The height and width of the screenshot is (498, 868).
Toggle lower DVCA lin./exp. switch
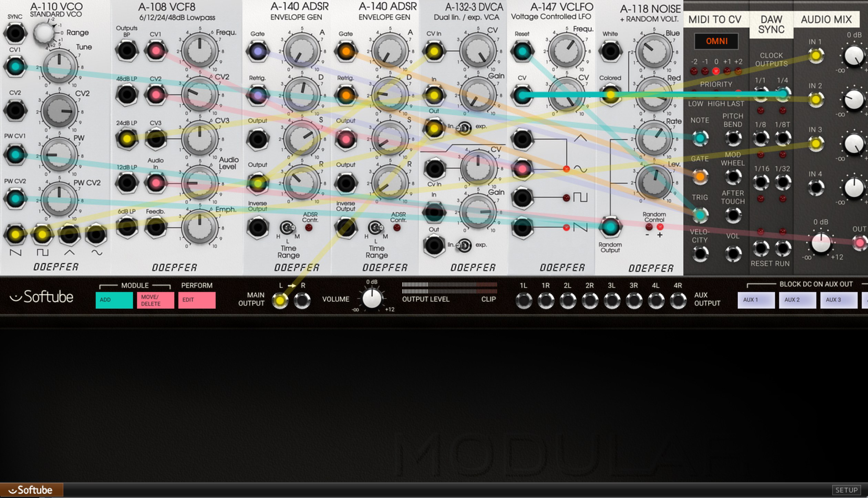[464, 246]
